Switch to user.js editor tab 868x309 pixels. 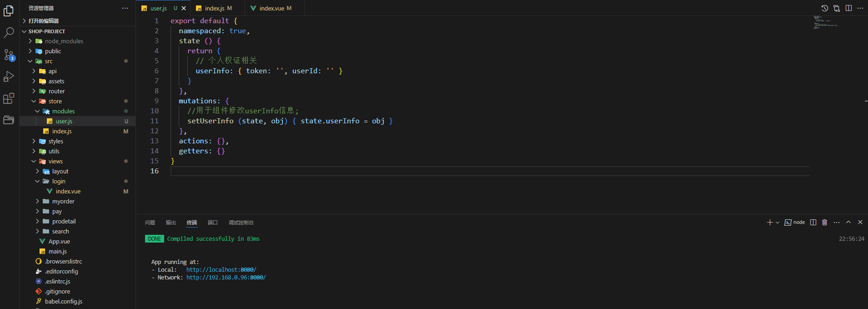pyautogui.click(x=163, y=8)
